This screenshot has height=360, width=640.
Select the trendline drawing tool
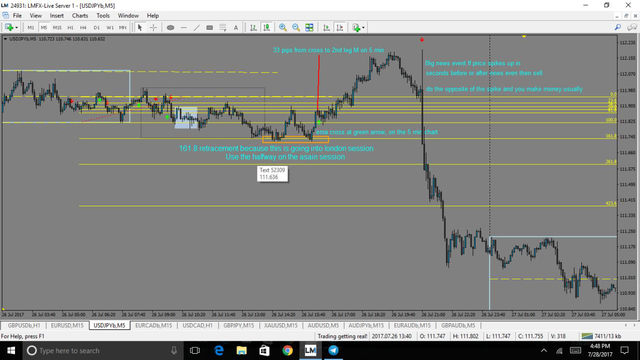197,27
